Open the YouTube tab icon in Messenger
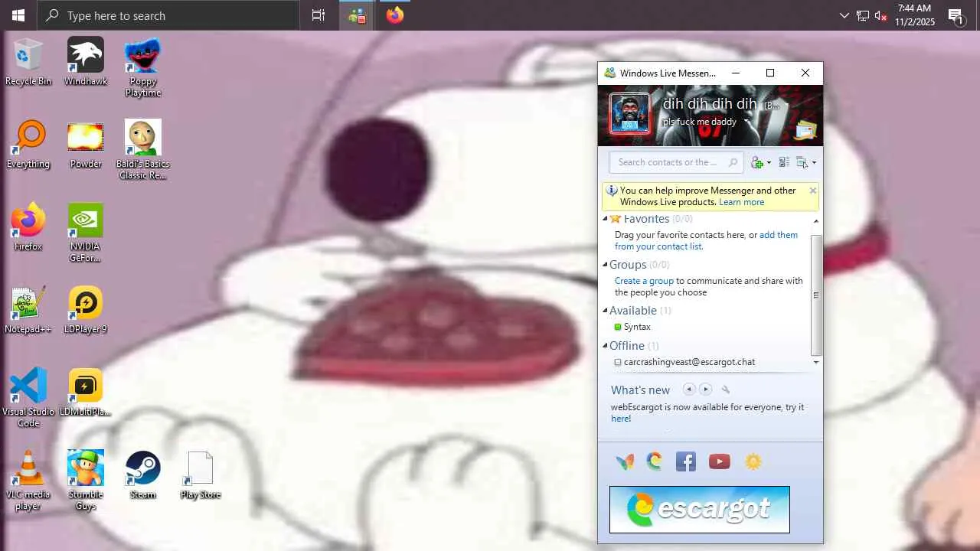Screen dimensions: 980x551 pos(719,461)
